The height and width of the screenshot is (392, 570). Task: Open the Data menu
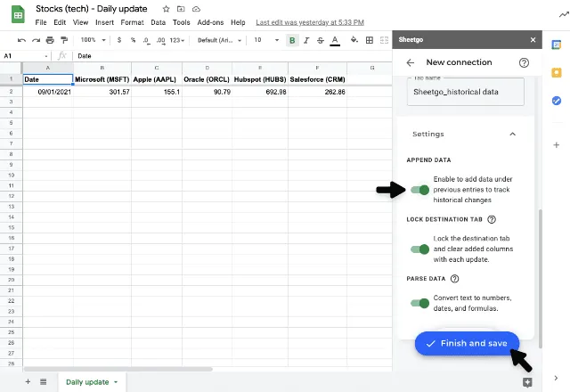click(x=158, y=22)
